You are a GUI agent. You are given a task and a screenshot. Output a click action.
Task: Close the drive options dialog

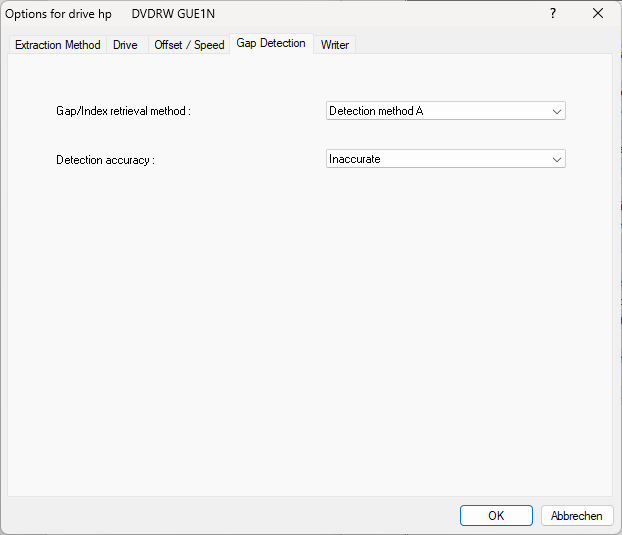pos(598,13)
